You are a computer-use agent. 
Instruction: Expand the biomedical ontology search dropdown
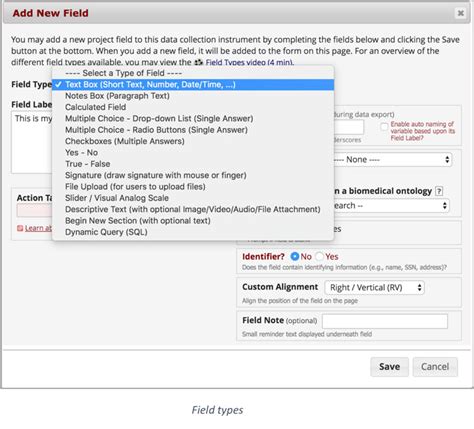391,206
